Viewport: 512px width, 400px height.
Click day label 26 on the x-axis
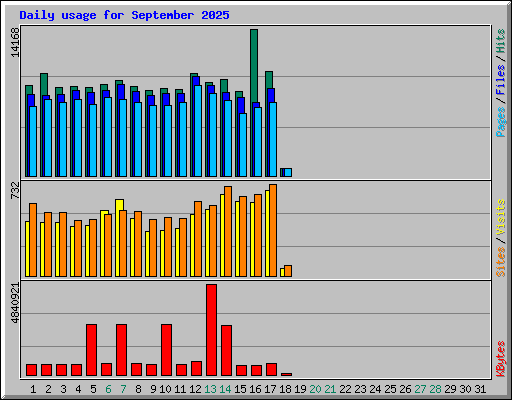(x=405, y=389)
